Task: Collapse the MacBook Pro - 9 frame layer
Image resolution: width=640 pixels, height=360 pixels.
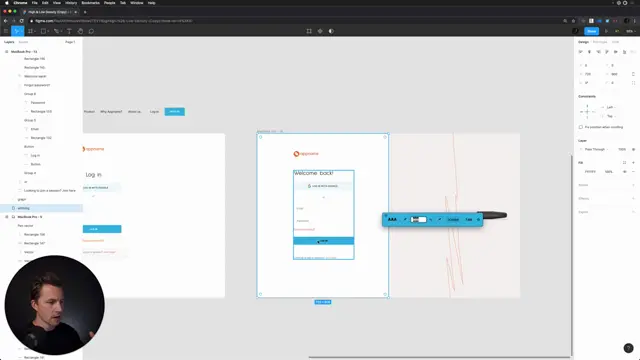Action: [x=7, y=217]
